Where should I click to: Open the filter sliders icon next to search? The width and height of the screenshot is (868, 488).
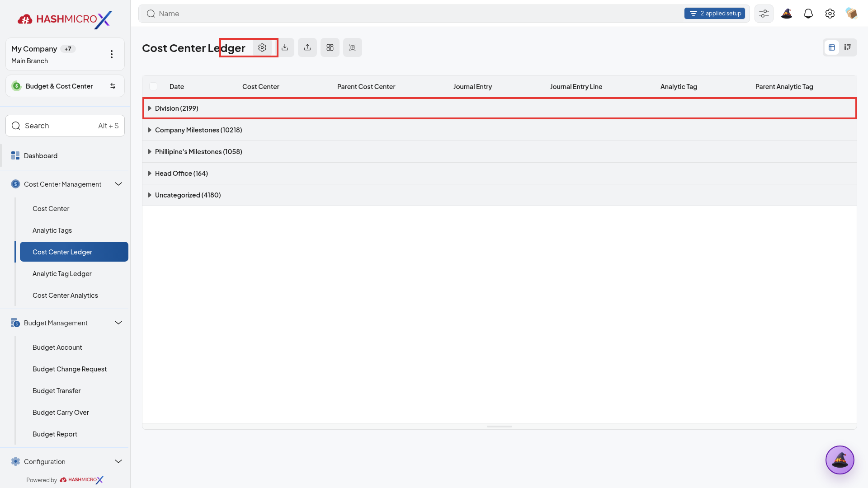pos(764,14)
